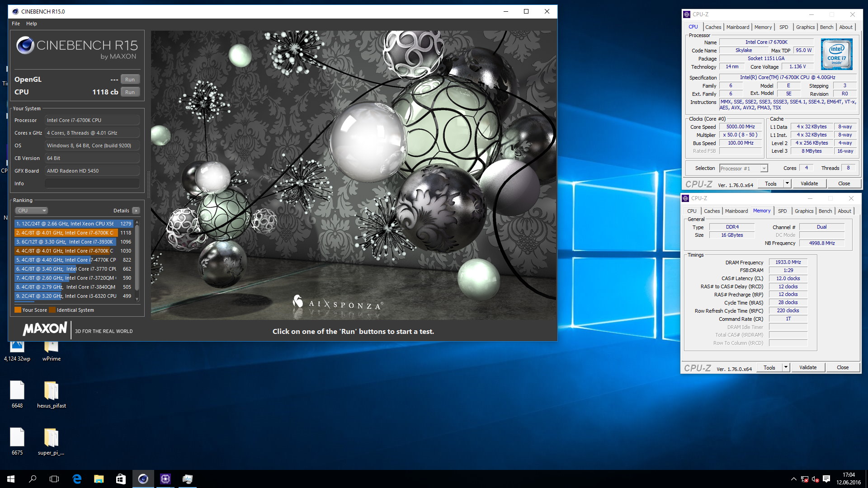Run the OpenGL benchmark test

tap(130, 80)
